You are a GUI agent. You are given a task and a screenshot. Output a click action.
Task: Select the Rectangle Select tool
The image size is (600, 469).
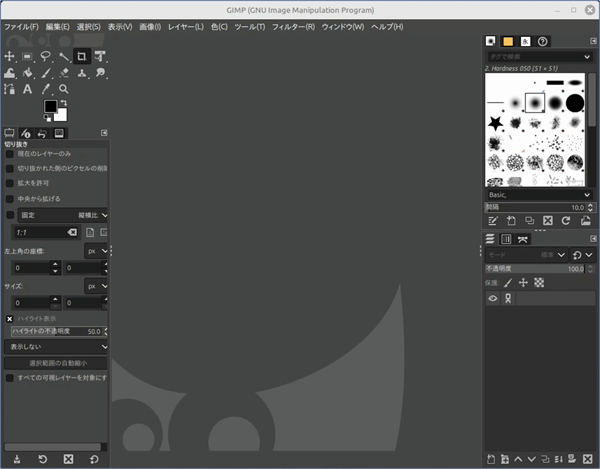tap(27, 57)
